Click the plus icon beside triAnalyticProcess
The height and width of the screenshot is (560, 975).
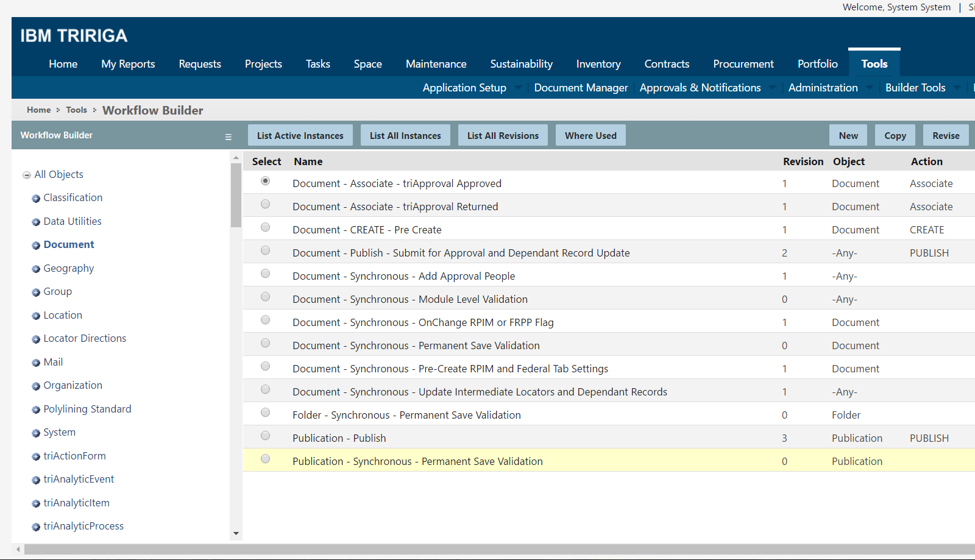click(x=36, y=527)
